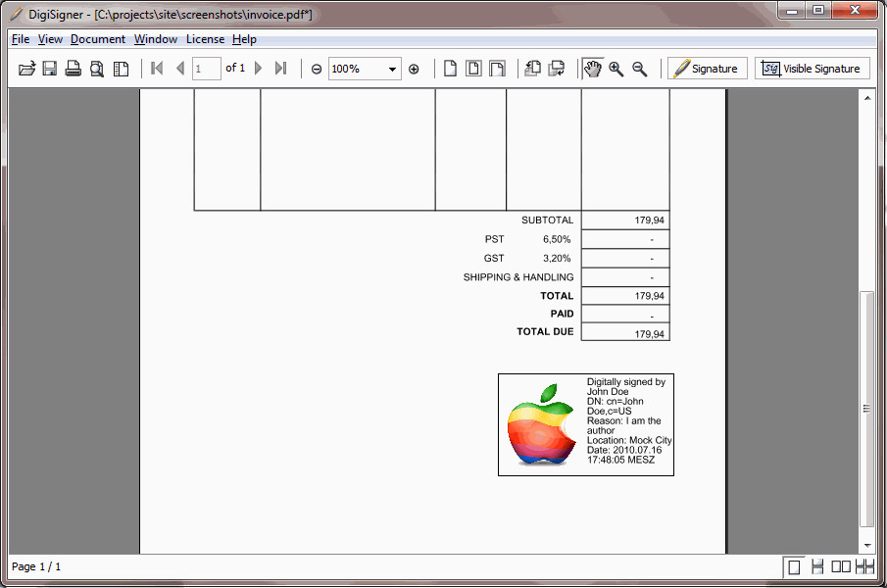Switch to continuous facing layout in status bar
Image resolution: width=887 pixels, height=588 pixels.
coord(864,566)
